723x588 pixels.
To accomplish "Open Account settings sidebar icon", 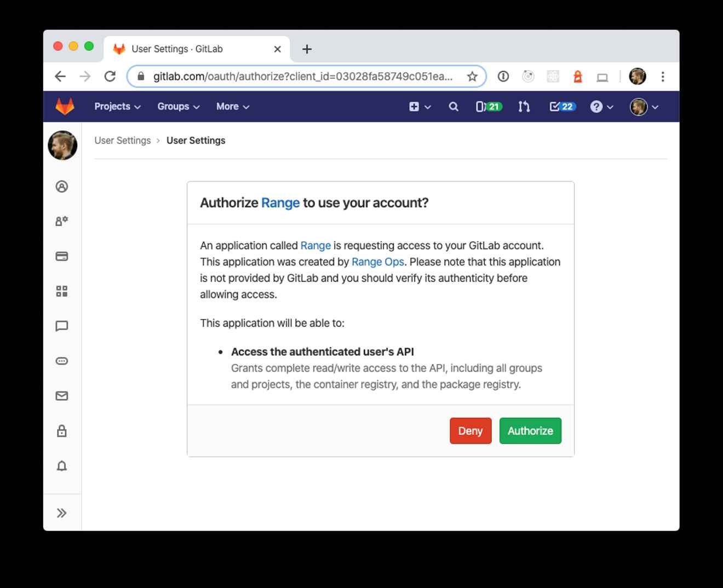I will coord(62,221).
